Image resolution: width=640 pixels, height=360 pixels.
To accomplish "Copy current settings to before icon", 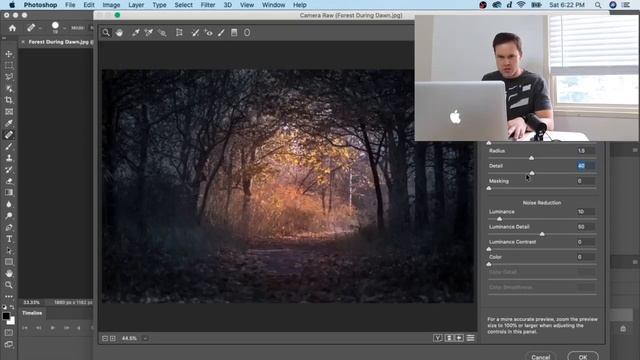I will click(x=459, y=338).
